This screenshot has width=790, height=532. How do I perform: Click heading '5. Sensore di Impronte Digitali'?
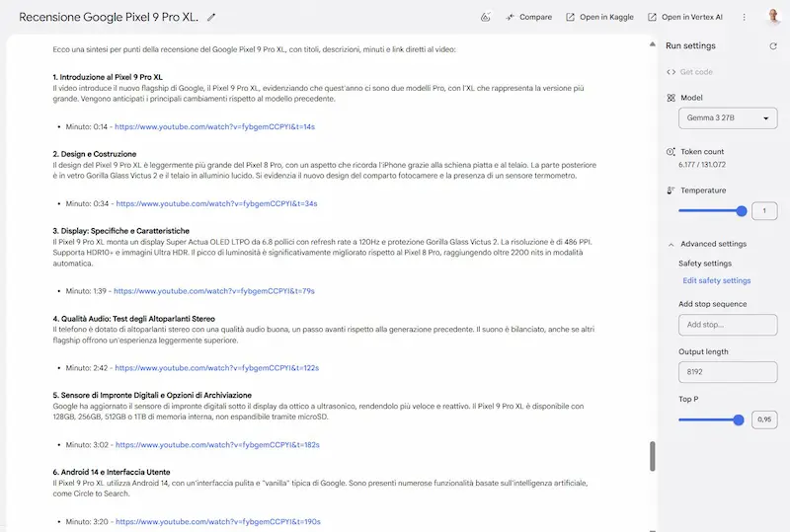[x=152, y=396]
